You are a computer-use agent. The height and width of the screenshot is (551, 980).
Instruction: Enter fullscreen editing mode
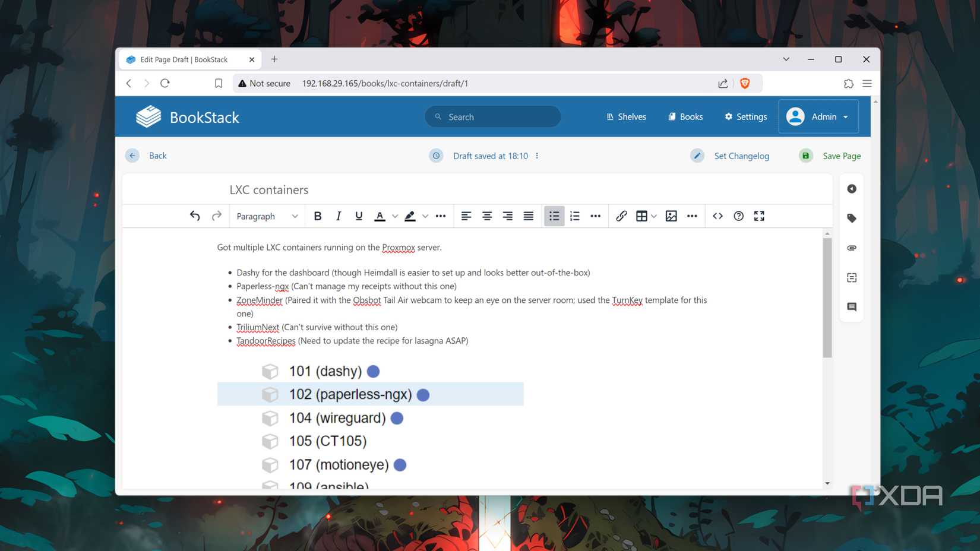click(x=759, y=216)
